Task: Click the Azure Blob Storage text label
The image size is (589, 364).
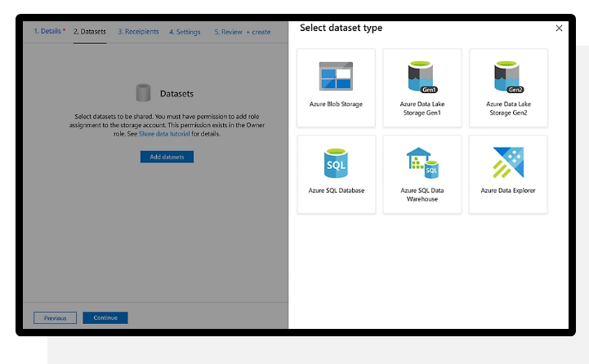Action: (336, 104)
